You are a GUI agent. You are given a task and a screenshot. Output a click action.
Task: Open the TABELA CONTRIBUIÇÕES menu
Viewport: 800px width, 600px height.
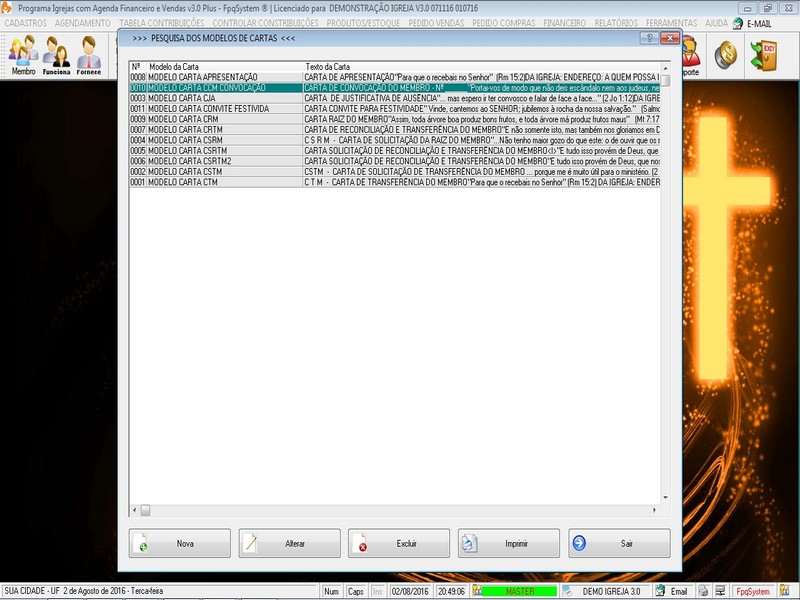[162, 23]
